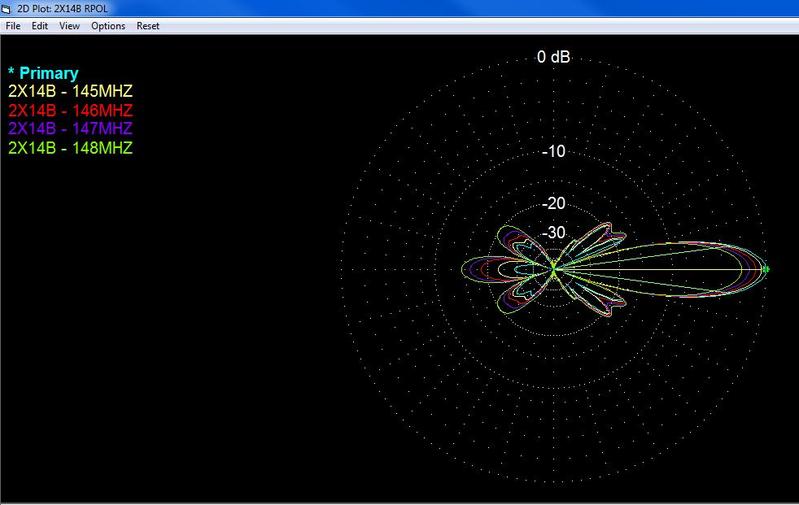Screen dimensions: 799x505
Task: Click the 2D Plot window title icon
Action: [6, 9]
